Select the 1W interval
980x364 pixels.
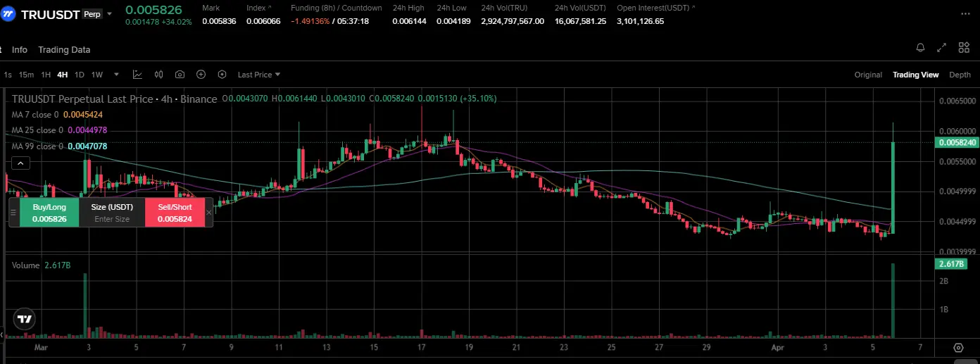97,75
